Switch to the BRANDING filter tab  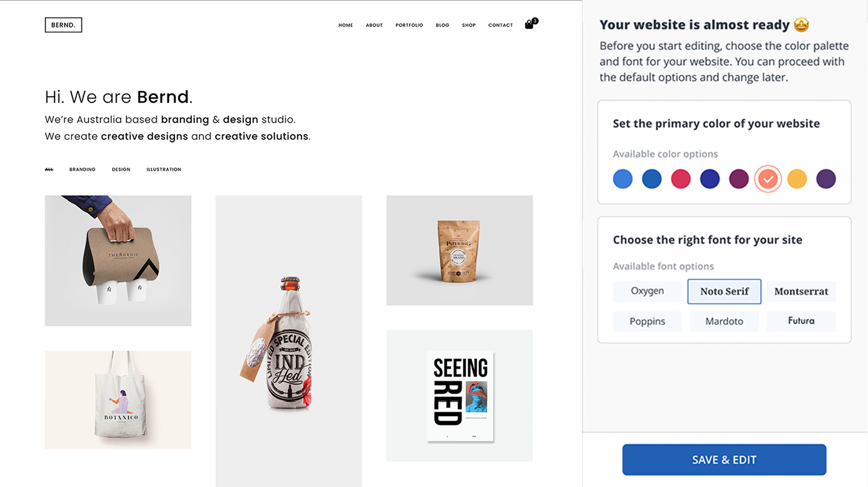tap(82, 169)
